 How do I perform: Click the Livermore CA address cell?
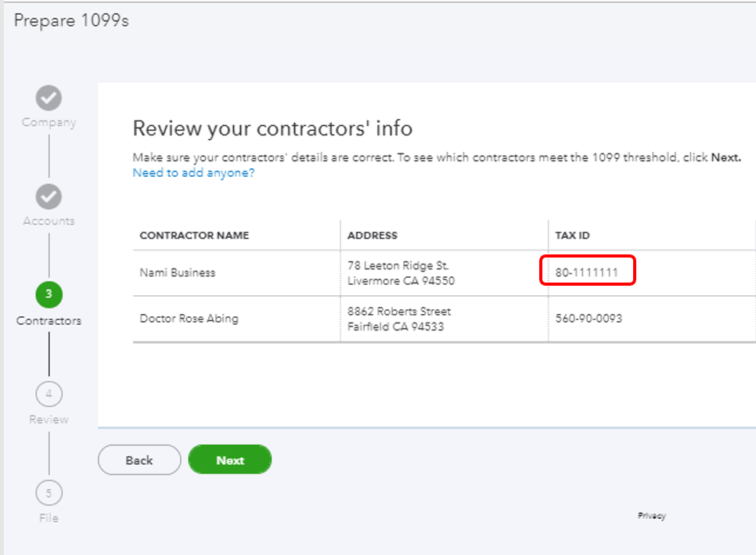point(401,273)
